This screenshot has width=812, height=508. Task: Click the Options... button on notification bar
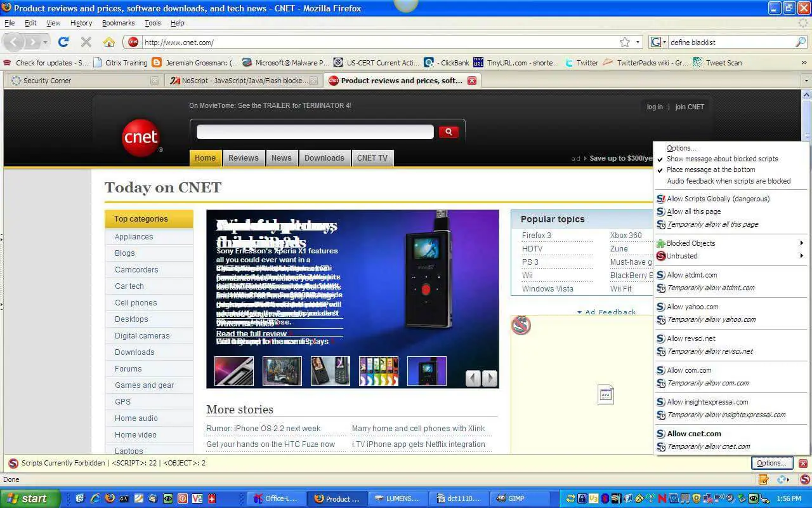point(772,463)
